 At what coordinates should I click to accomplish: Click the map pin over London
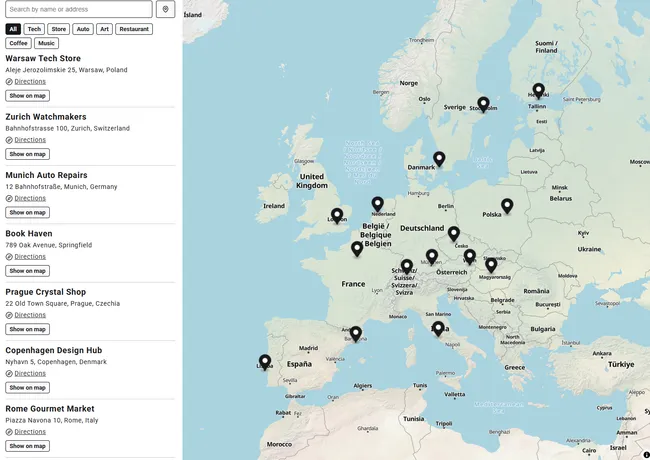click(337, 216)
